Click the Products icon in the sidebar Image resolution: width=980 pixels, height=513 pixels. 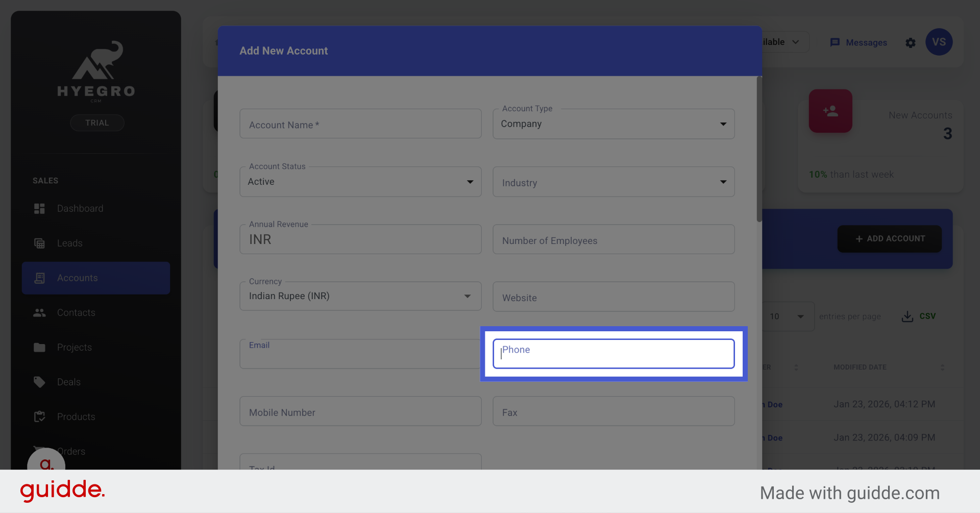coord(39,417)
